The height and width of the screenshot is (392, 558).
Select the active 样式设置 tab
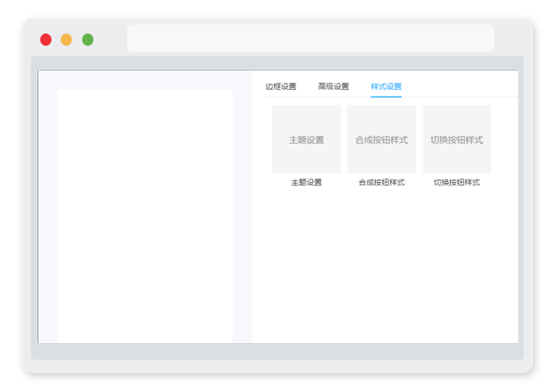coord(386,86)
